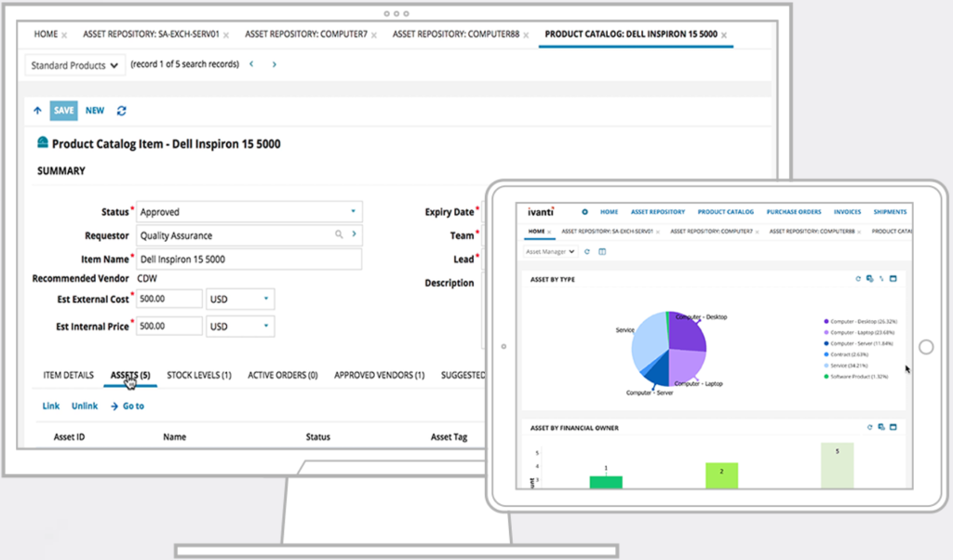Click the Contract (2.63%) legend entry
This screenshot has width=953, height=560.
[x=846, y=354]
